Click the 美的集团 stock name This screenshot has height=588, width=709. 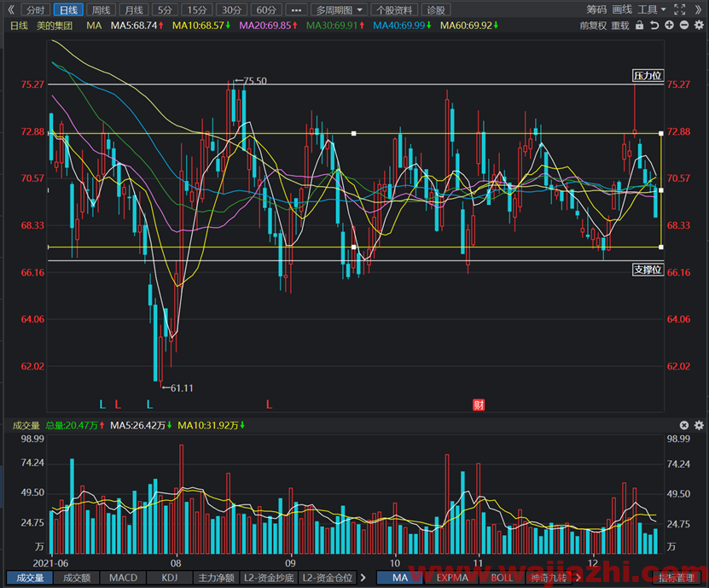(55, 26)
